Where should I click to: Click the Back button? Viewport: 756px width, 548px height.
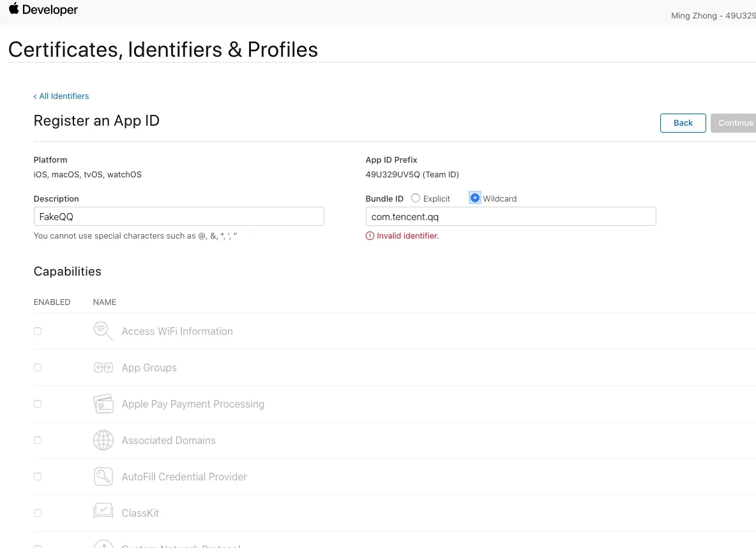[x=683, y=122]
